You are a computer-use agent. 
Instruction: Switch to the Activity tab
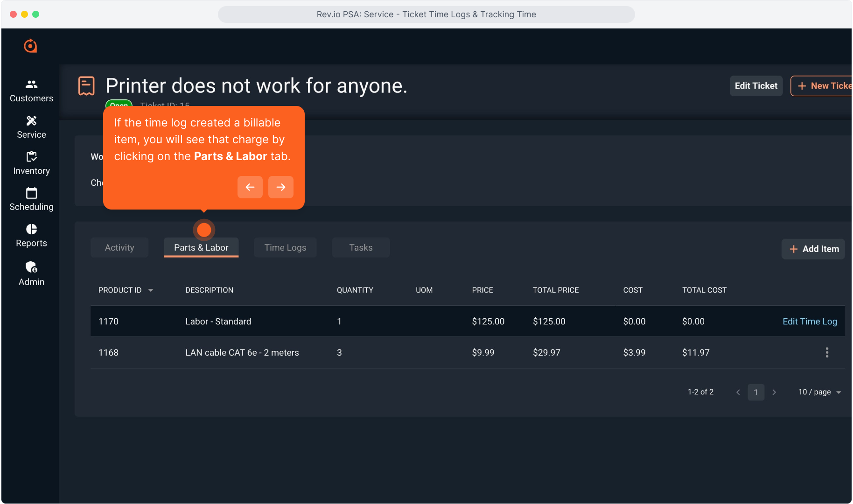pos(119,248)
